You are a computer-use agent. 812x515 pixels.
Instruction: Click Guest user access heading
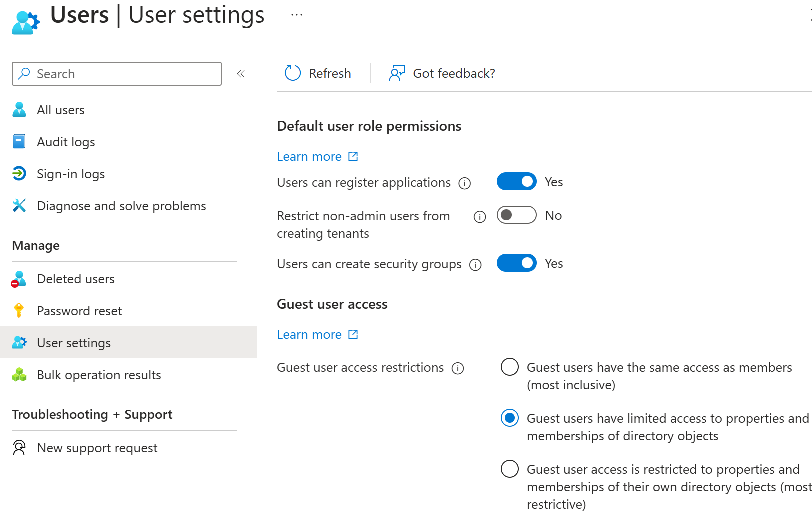click(x=332, y=304)
